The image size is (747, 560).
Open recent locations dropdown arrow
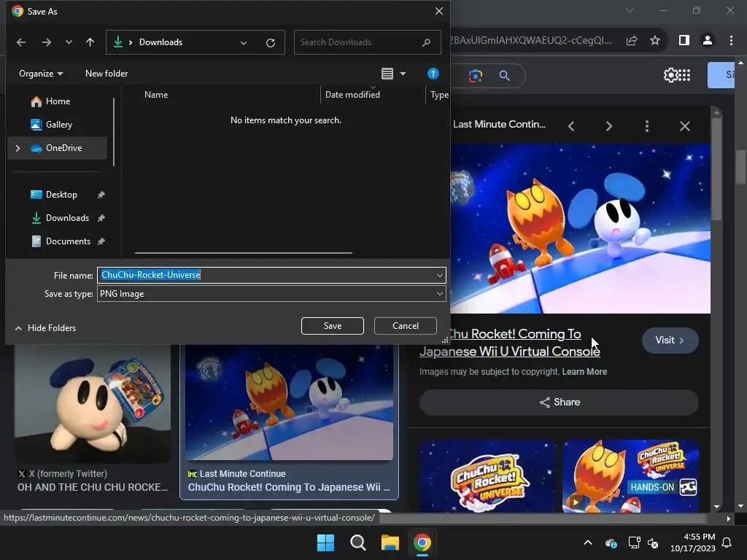[69, 42]
